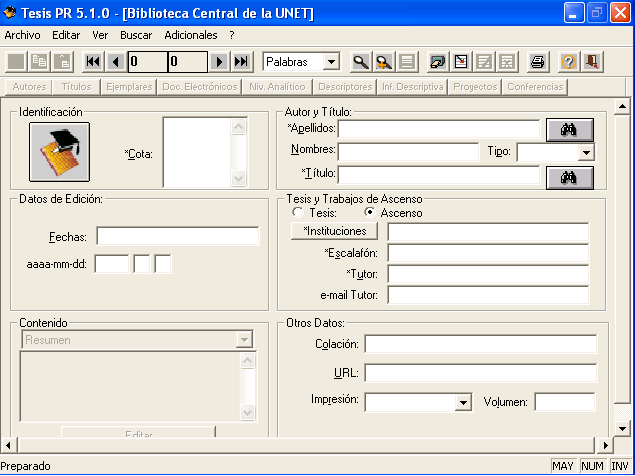Jump to the last record
The image size is (635, 476).
[x=242, y=62]
